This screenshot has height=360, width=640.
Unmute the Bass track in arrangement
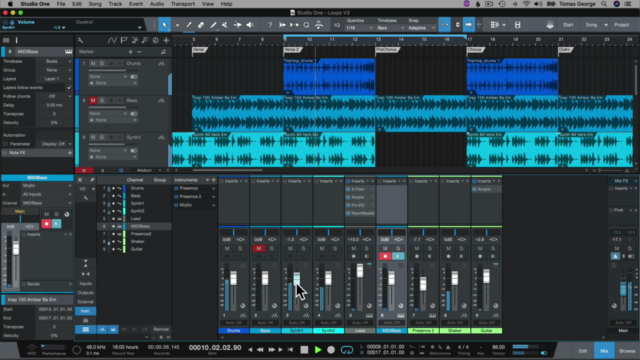point(93,100)
